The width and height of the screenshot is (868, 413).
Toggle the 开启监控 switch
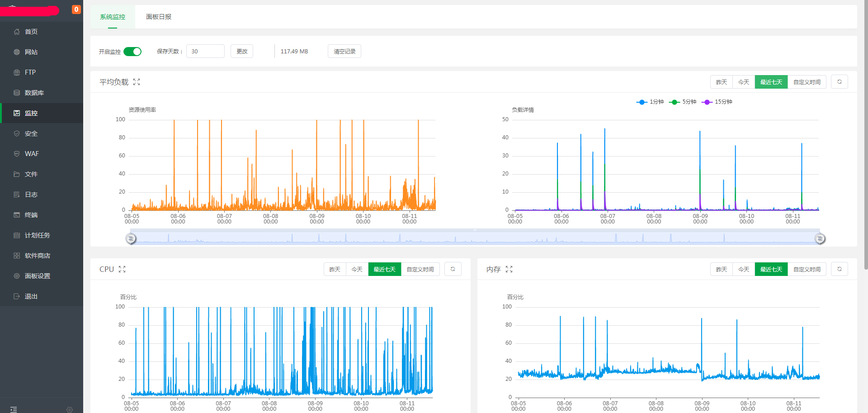[132, 52]
